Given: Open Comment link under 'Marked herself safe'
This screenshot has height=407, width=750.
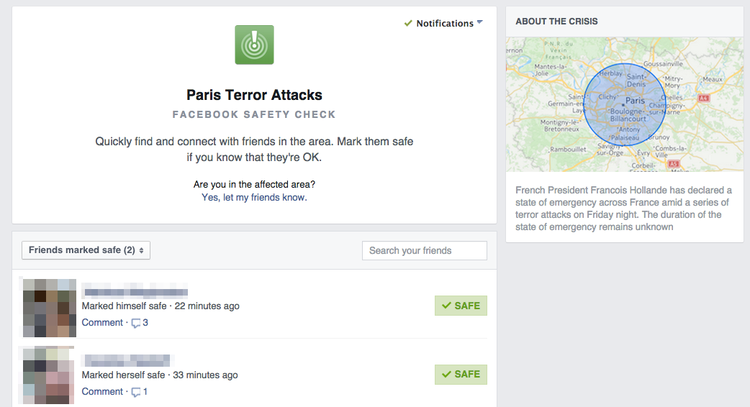Looking at the screenshot, I should point(102,392).
